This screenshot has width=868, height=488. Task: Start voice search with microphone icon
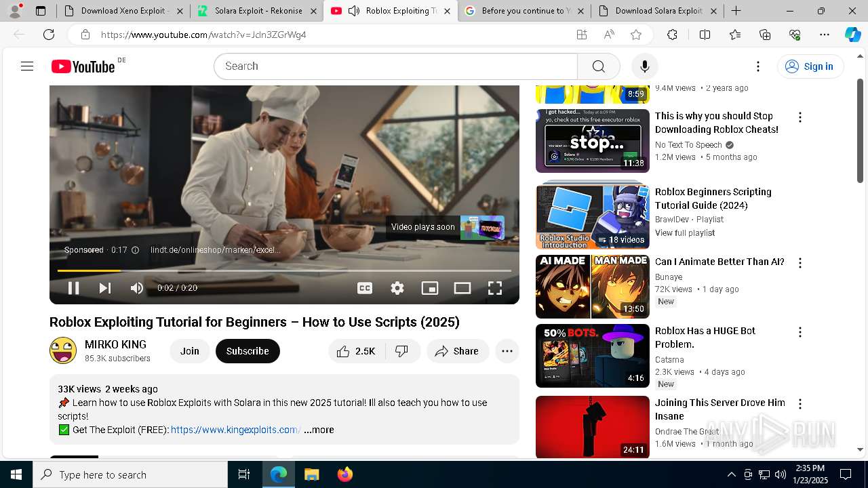(644, 66)
